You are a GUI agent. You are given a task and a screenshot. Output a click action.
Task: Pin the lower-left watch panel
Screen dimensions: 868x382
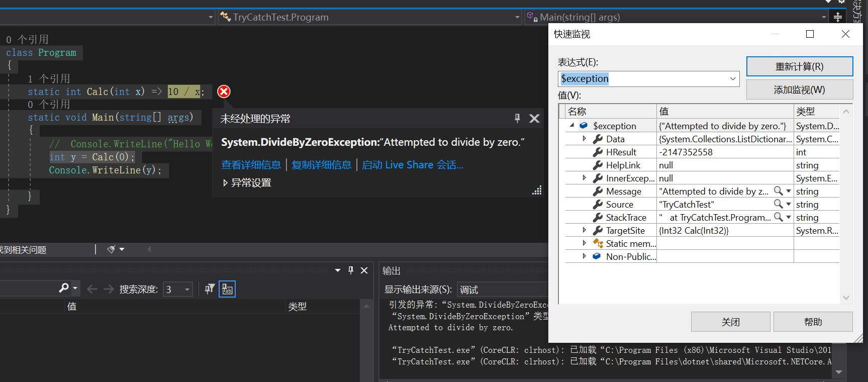point(351,270)
